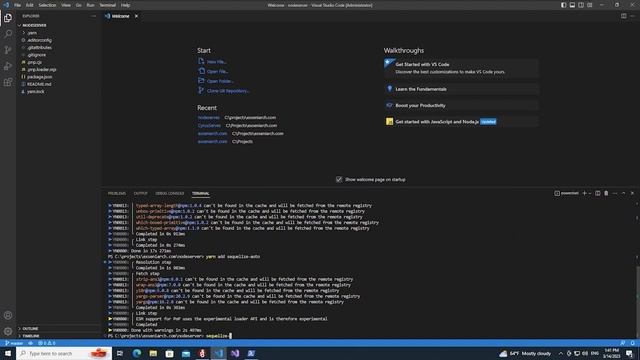Open the launch profile dropdown arrow
This screenshot has width=640, height=360.
(x=590, y=193)
